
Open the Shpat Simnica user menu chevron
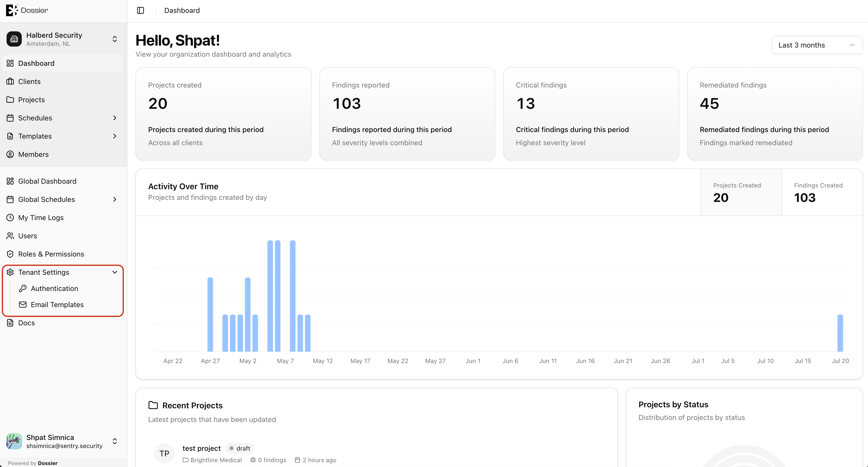(115, 441)
